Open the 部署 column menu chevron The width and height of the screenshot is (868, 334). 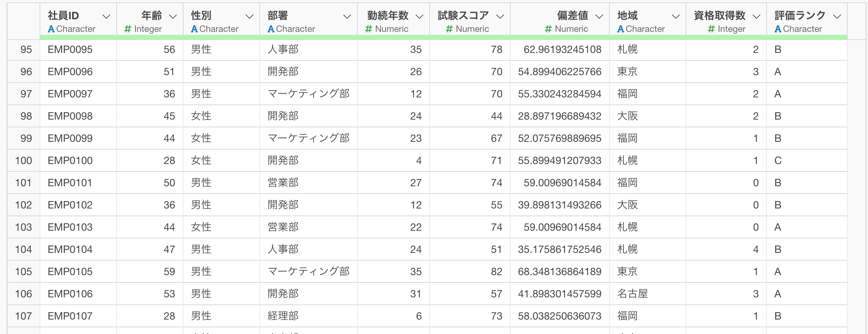[347, 16]
